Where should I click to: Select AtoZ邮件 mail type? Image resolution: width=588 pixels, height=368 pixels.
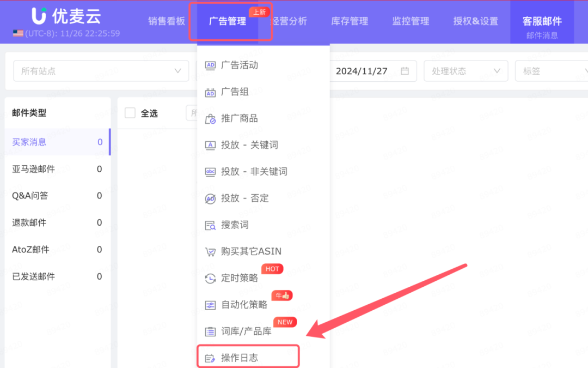coord(57,250)
